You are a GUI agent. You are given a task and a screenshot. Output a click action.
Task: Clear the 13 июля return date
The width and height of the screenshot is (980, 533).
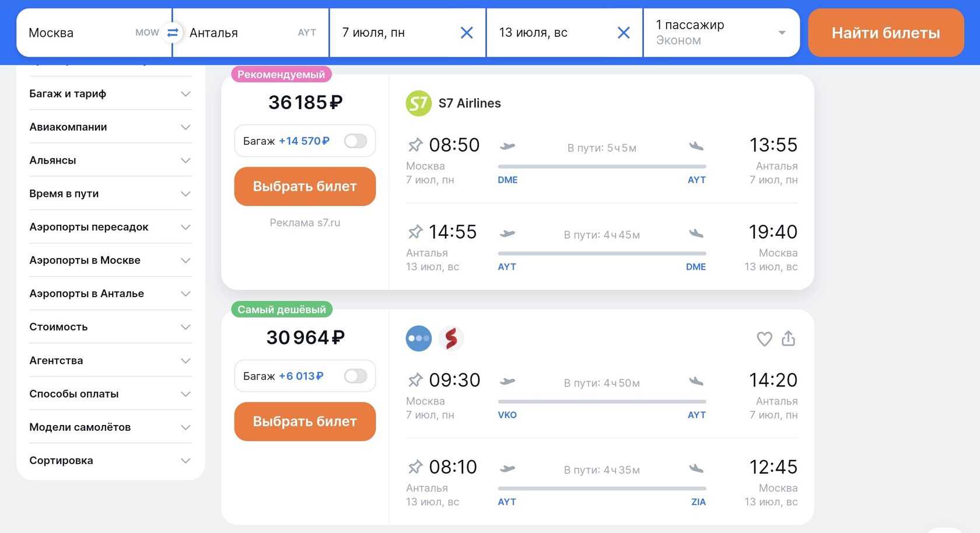pyautogui.click(x=624, y=33)
